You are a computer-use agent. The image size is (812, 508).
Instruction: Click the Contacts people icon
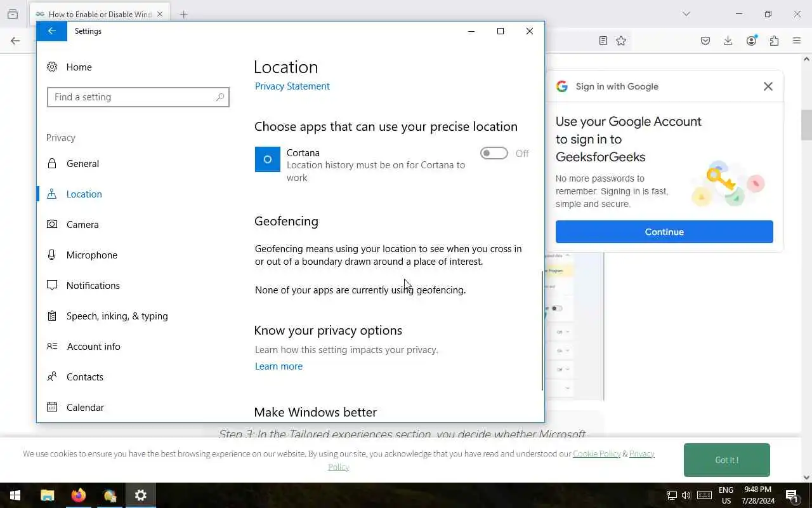click(x=52, y=377)
